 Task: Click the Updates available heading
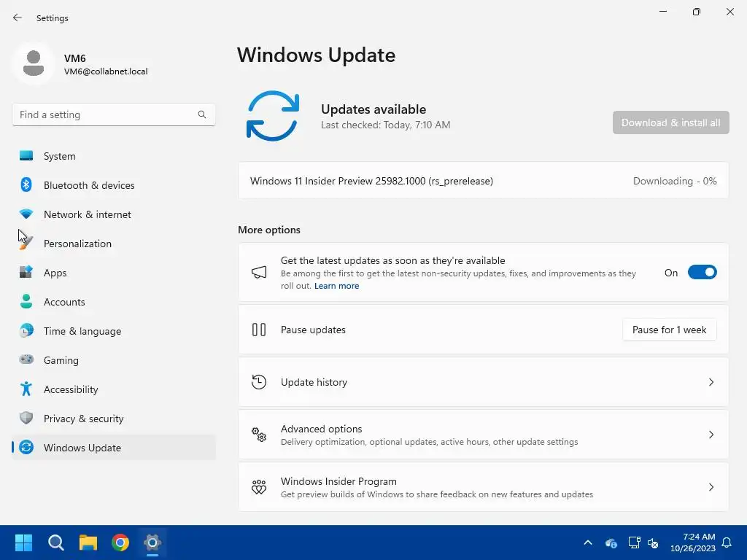[373, 109]
